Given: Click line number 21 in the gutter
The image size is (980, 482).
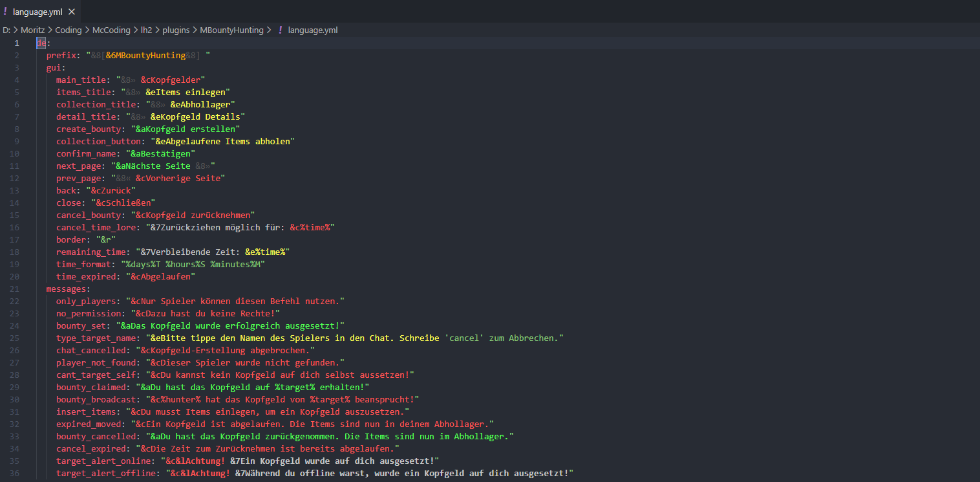Looking at the screenshot, I should click(15, 289).
